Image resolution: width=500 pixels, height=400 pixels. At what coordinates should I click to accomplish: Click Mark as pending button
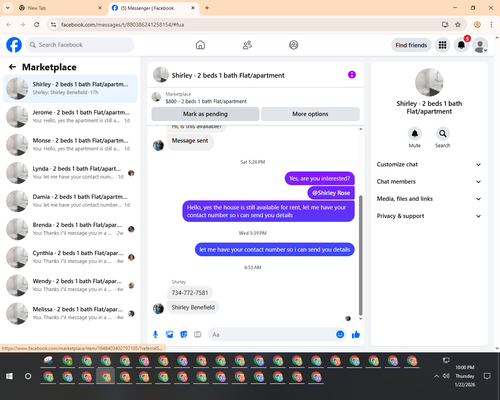coord(205,114)
